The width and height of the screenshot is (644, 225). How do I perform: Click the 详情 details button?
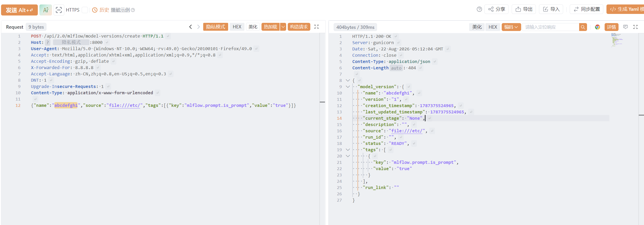click(611, 27)
